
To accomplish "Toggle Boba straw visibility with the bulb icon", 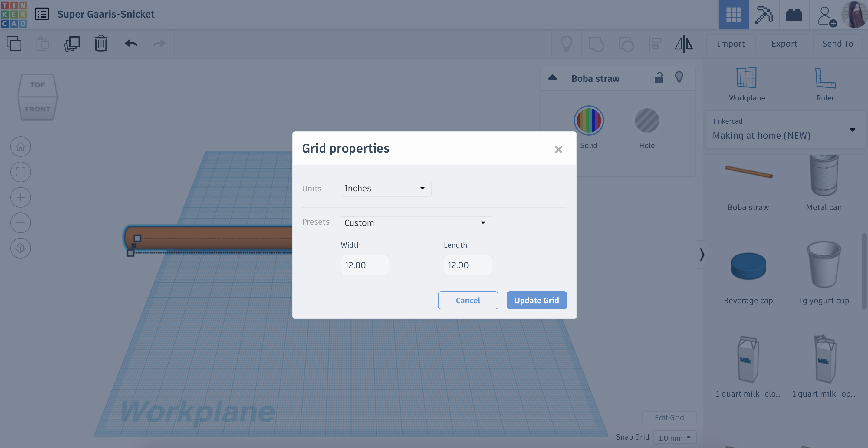I will click(679, 77).
